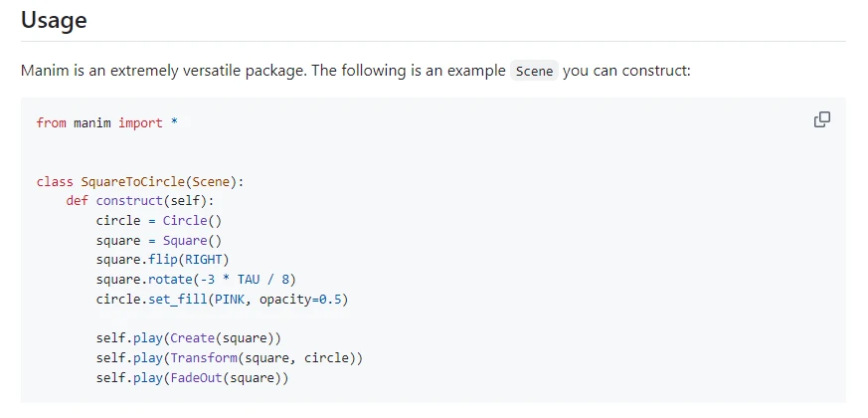The image size is (868, 418).
Task: Click "import" keyword in the first code line
Action: tap(140, 122)
